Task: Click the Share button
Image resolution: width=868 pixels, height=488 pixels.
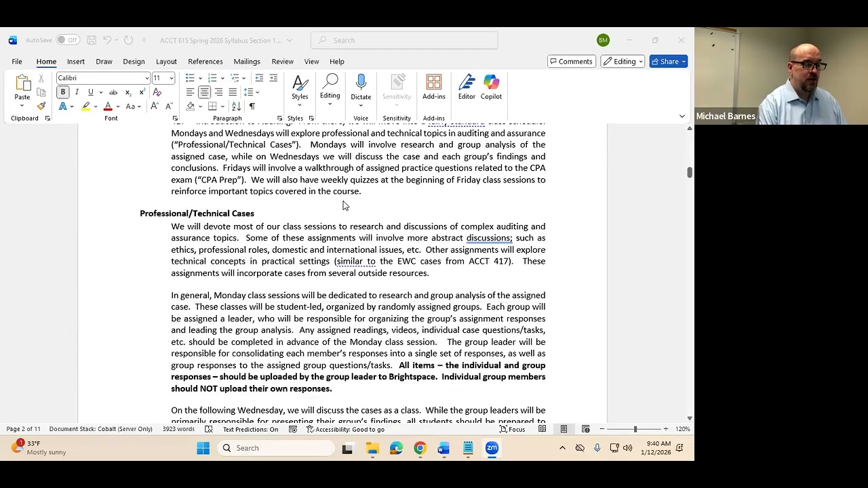Action: click(669, 62)
